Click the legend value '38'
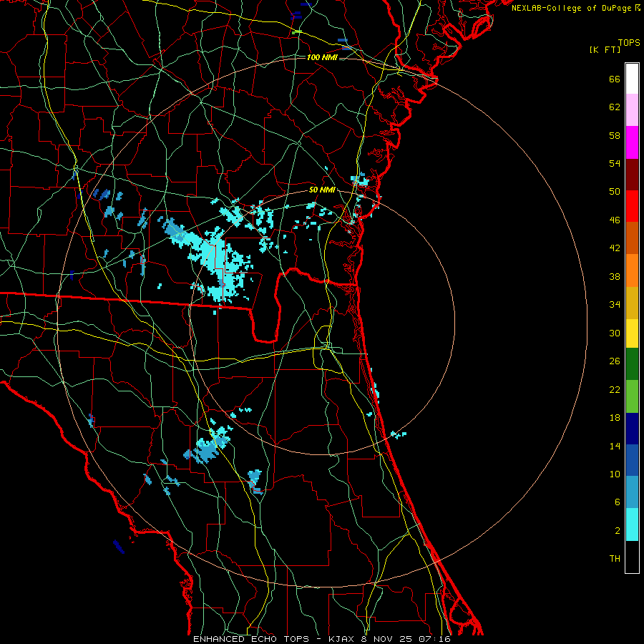Image resolution: width=644 pixels, height=644 pixels. coord(615,276)
